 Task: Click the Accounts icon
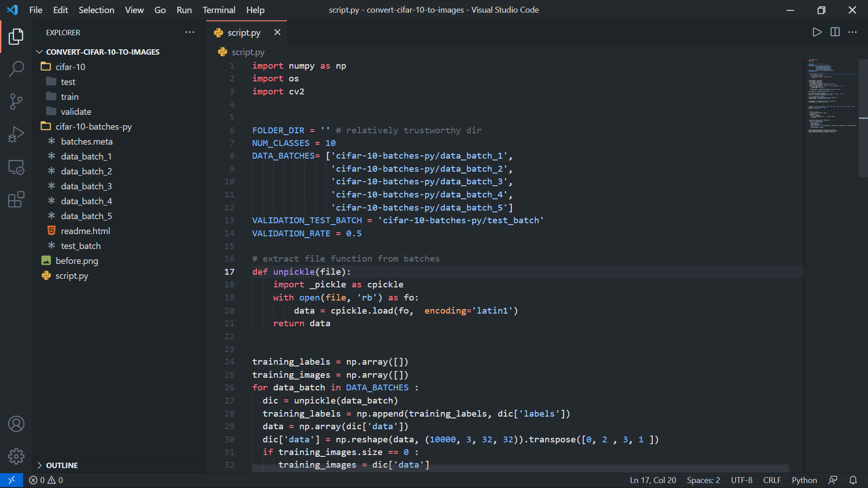coord(16,424)
